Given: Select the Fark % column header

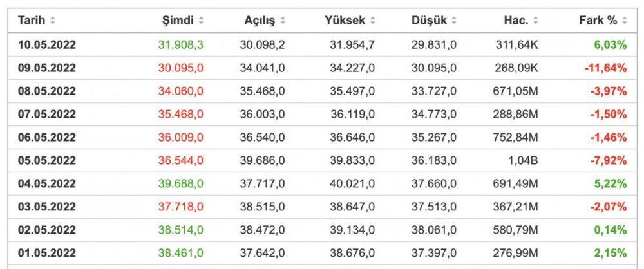Looking at the screenshot, I should [x=598, y=21].
